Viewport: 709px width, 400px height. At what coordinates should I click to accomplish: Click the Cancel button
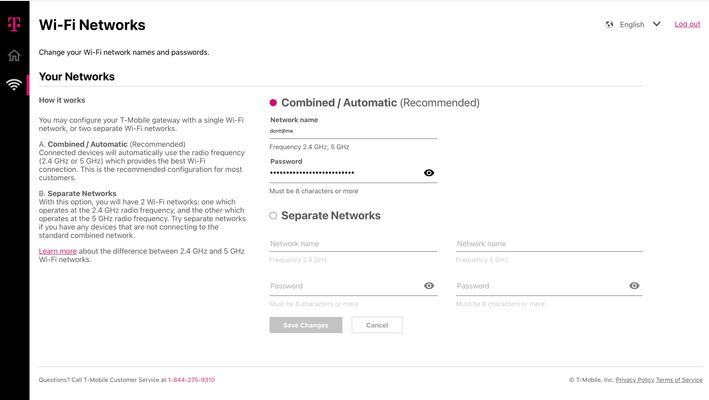(377, 325)
